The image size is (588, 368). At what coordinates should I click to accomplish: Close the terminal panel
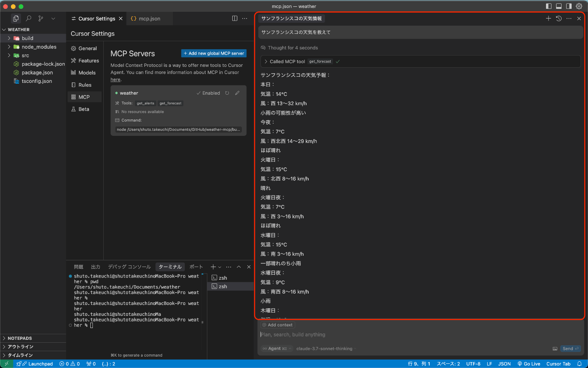249,267
